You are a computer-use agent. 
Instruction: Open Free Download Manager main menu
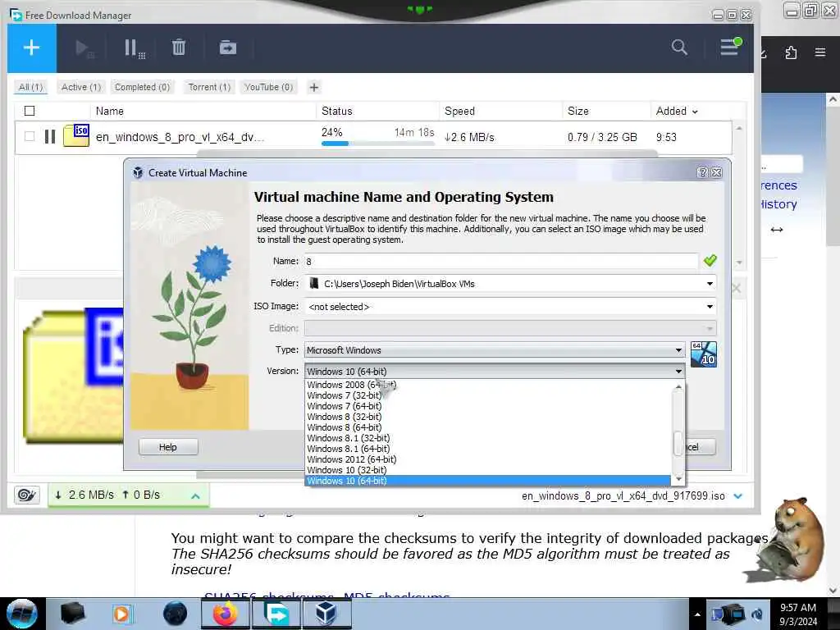(x=730, y=47)
